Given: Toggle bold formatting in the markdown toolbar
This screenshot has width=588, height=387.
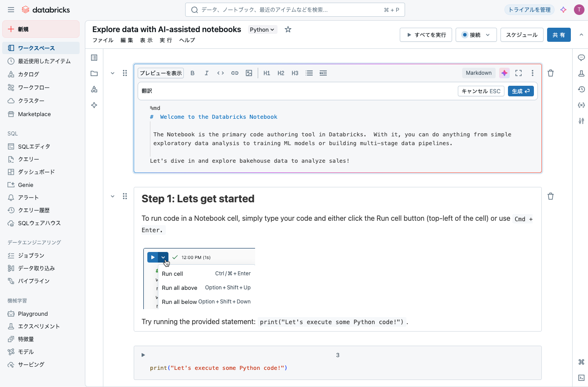Looking at the screenshot, I should tap(192, 73).
